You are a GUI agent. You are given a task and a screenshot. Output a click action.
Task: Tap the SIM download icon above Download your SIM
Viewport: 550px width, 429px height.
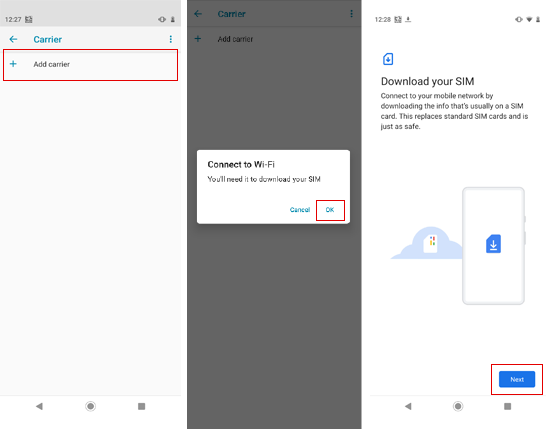click(388, 59)
